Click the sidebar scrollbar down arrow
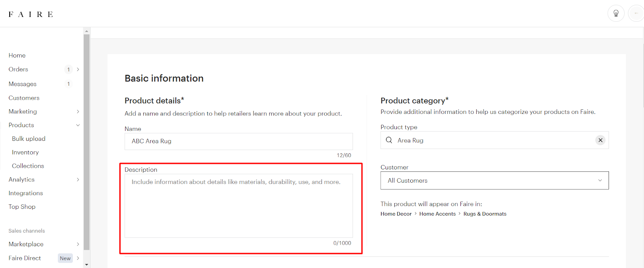Viewport: 644px width, 268px height. click(x=87, y=265)
